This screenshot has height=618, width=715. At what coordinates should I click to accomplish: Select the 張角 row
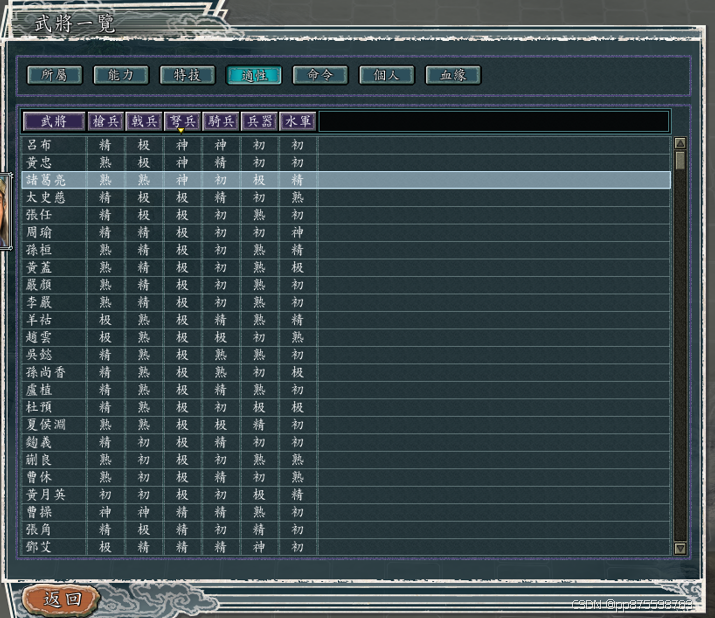click(x=346, y=530)
